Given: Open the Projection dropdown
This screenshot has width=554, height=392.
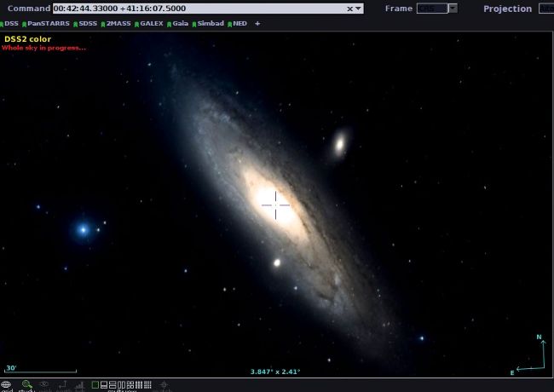Looking at the screenshot, I should tap(545, 9).
